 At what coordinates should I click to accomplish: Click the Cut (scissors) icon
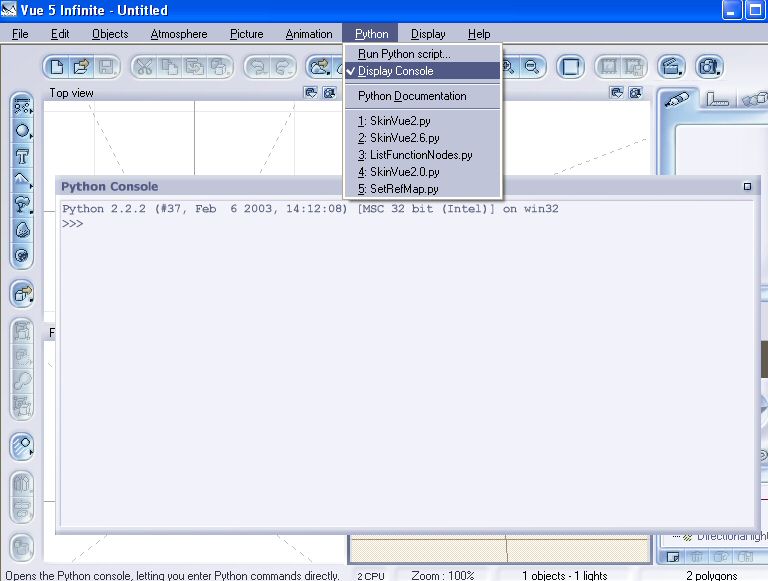[x=144, y=67]
